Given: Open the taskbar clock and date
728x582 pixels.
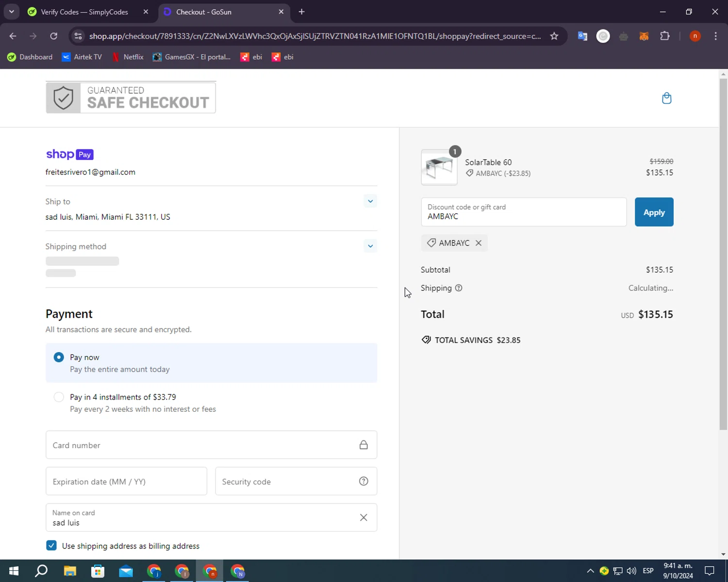Looking at the screenshot, I should (678, 571).
